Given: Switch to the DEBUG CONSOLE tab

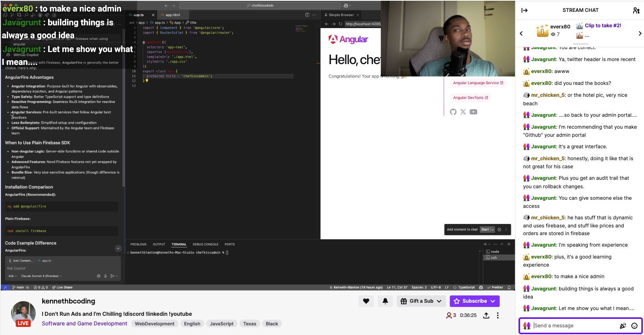Looking at the screenshot, I should point(205,244).
